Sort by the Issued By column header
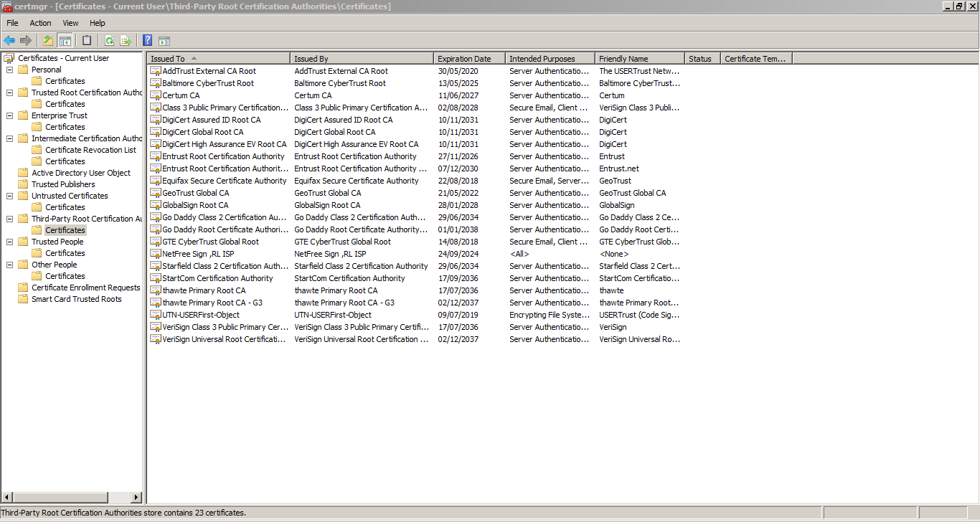This screenshot has height=522, width=980. coord(362,59)
